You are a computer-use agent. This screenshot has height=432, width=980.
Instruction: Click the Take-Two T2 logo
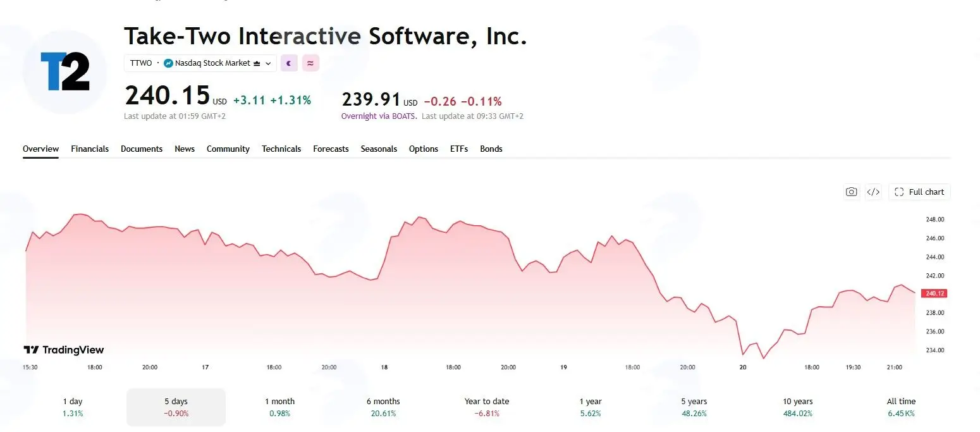click(x=65, y=71)
